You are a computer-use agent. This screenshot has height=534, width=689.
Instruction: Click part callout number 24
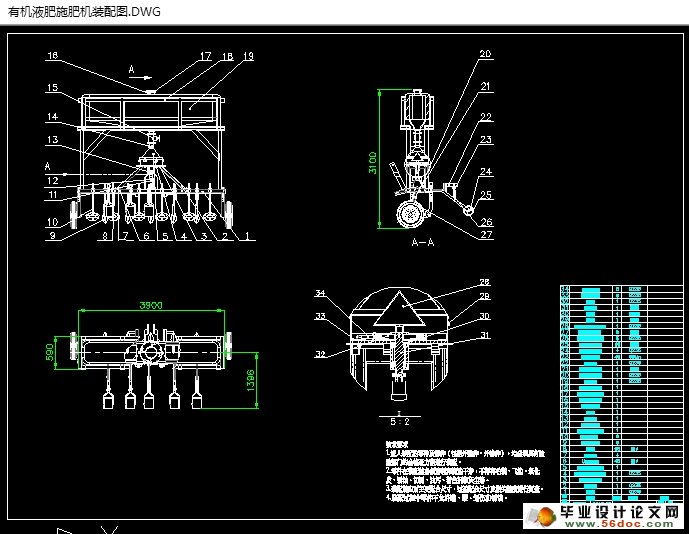(485, 172)
